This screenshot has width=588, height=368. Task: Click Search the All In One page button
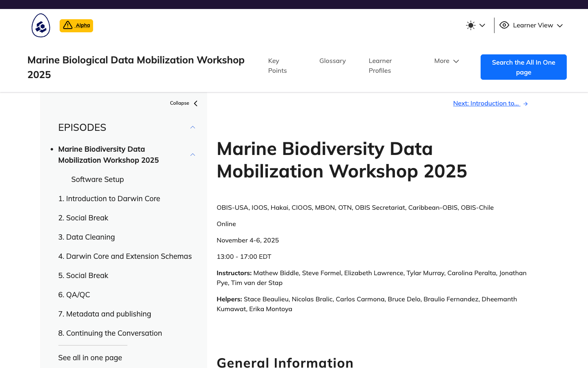tap(523, 67)
